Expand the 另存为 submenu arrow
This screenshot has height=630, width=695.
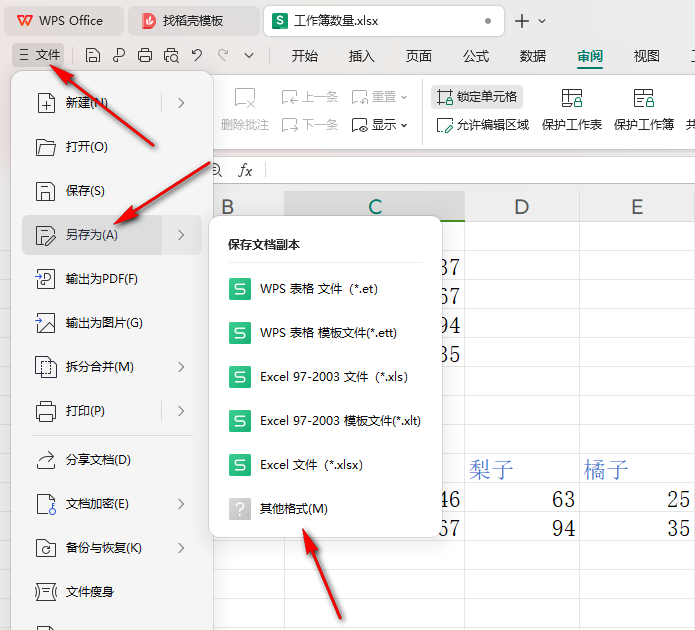pos(181,235)
